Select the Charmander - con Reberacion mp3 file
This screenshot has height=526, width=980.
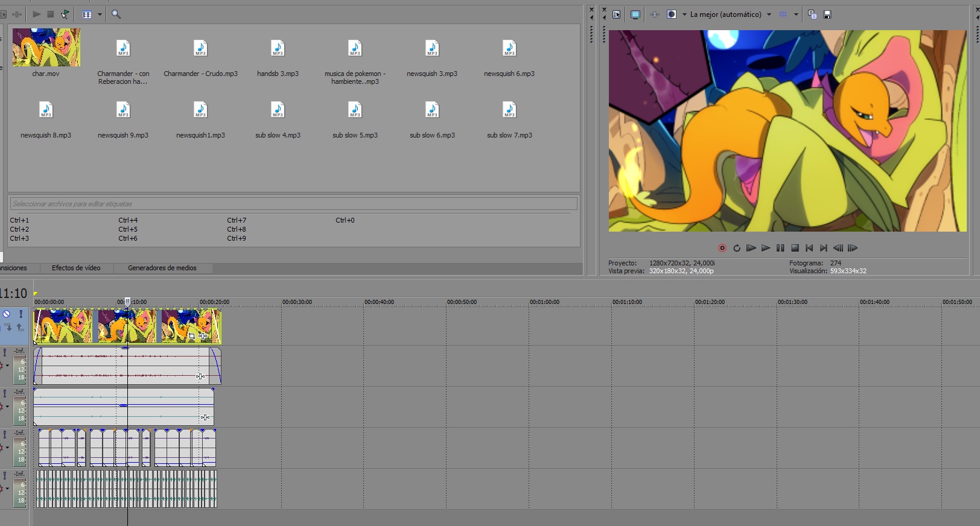(123, 48)
